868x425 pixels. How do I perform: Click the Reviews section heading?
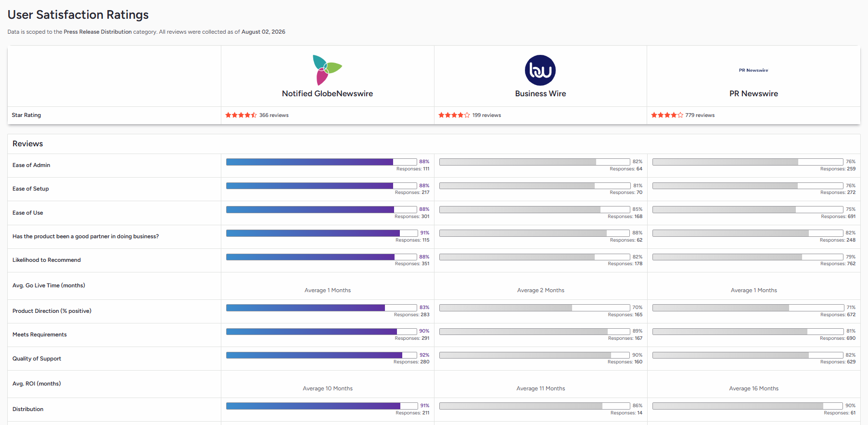pyautogui.click(x=28, y=143)
